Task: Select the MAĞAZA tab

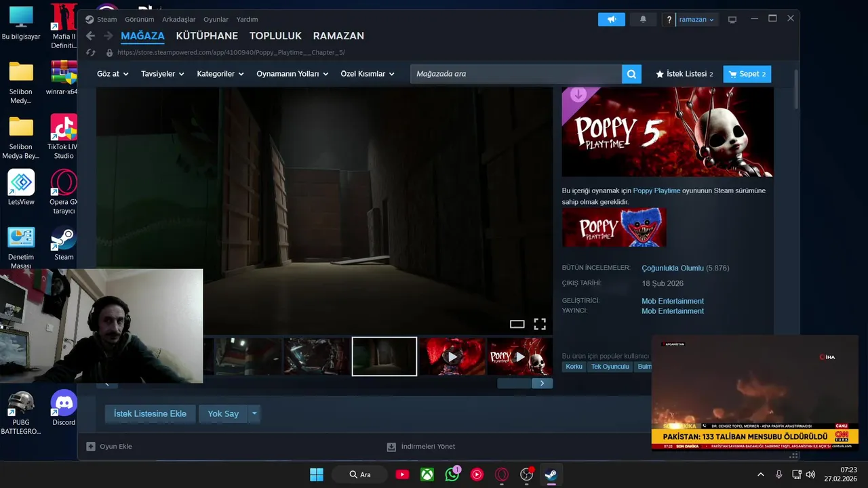Action: tap(142, 36)
